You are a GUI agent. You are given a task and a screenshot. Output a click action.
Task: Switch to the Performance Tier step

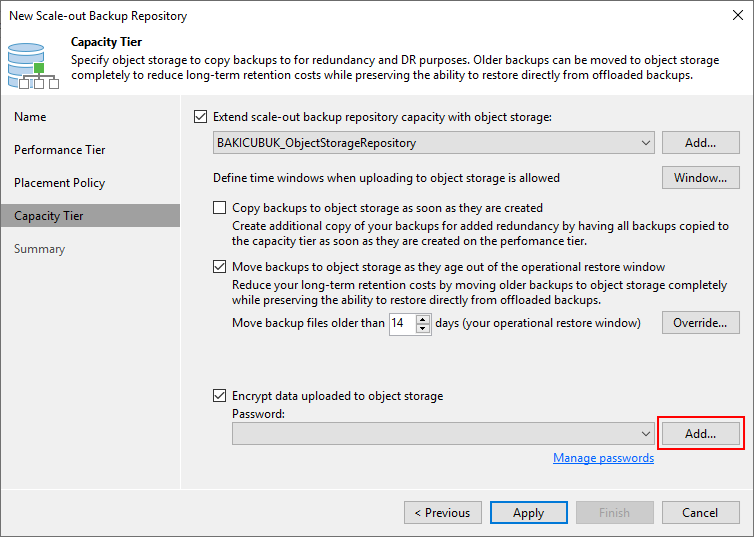[x=60, y=150]
